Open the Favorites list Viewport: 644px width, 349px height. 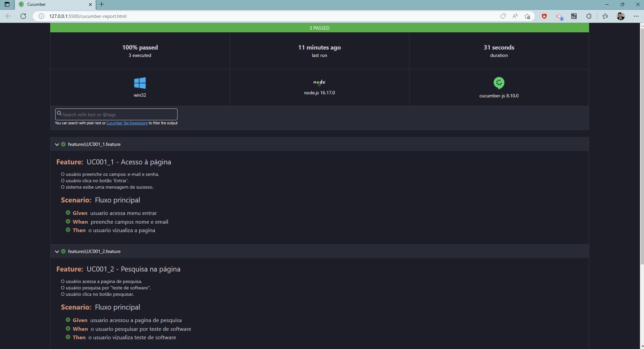[x=605, y=16]
